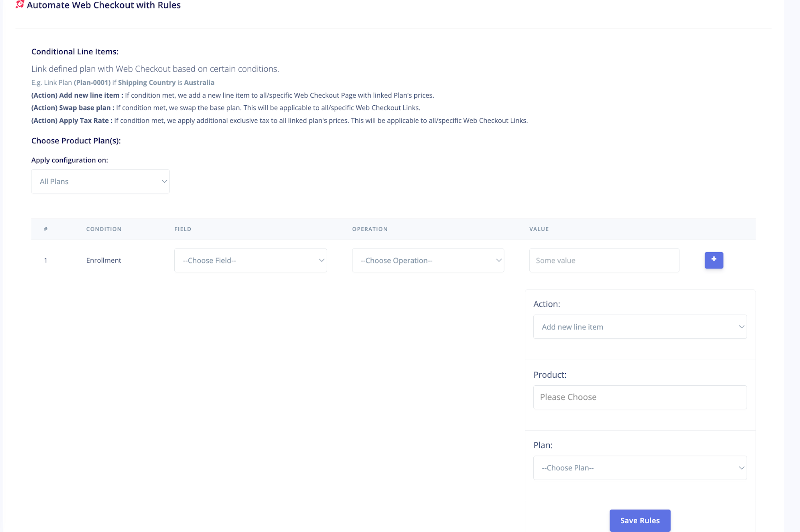The height and width of the screenshot is (532, 800).
Task: Click the blue plus icon to add a condition
Action: click(714, 260)
